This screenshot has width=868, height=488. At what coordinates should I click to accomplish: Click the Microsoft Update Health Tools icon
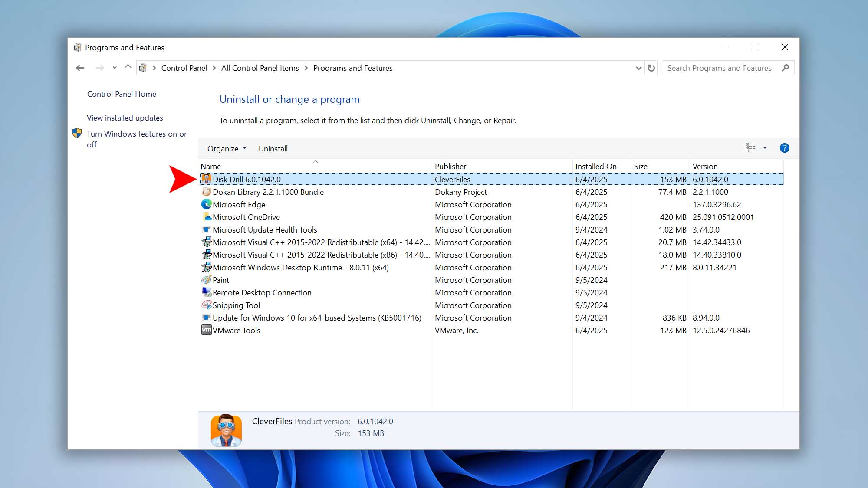(x=207, y=229)
